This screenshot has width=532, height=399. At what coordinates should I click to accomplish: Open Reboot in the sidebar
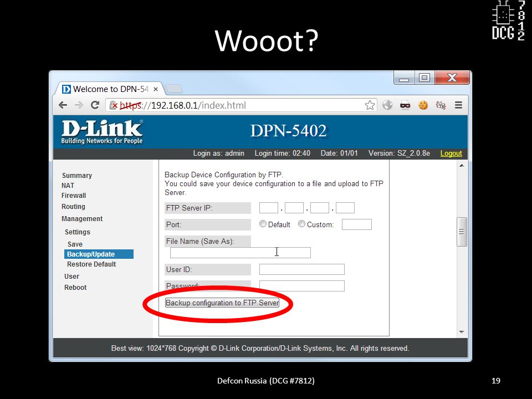(x=75, y=288)
